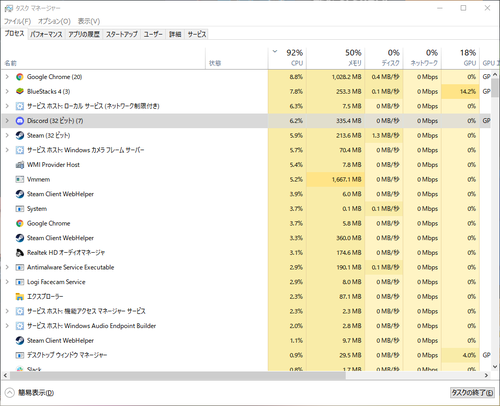Click the Vmmem process icon

(20, 180)
